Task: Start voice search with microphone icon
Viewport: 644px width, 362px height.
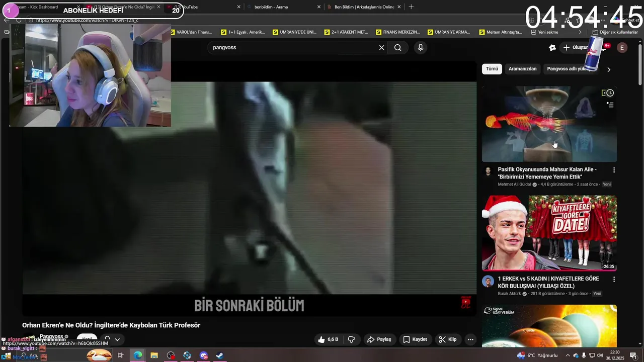Action: point(421,47)
